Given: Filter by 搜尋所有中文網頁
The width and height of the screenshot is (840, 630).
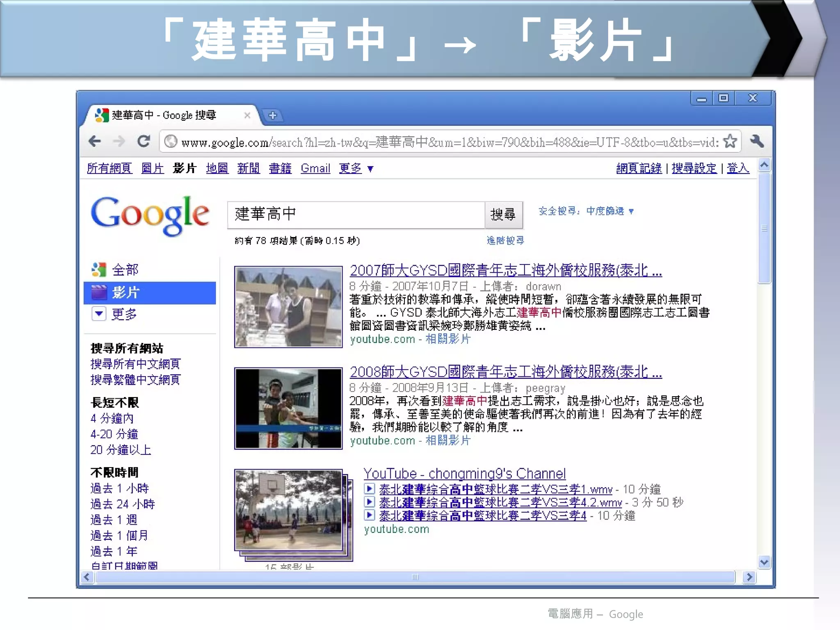Looking at the screenshot, I should point(135,364).
